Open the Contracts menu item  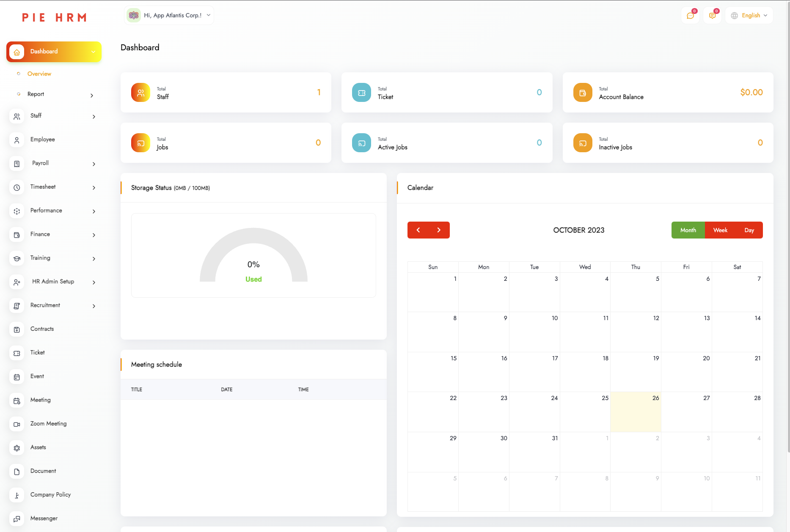click(x=54, y=329)
